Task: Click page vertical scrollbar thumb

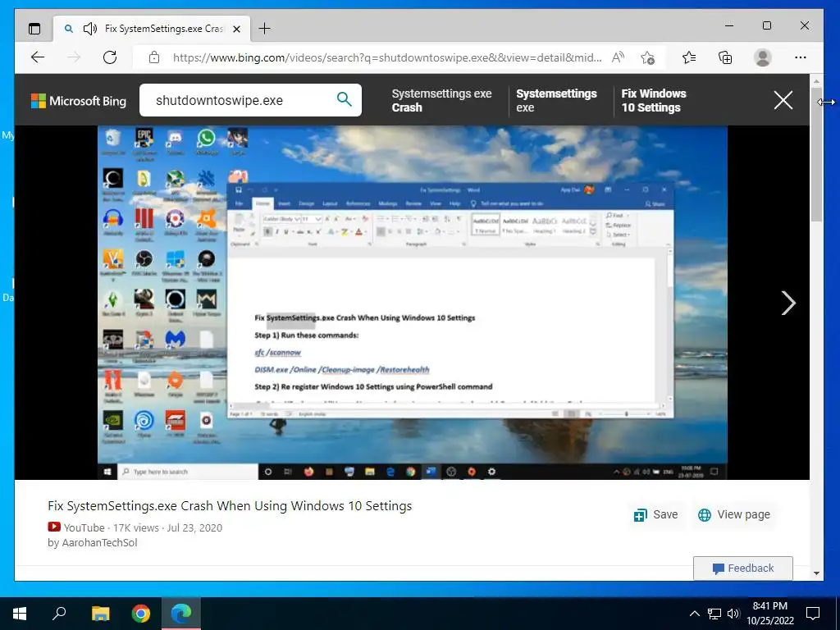Action: tap(816, 155)
